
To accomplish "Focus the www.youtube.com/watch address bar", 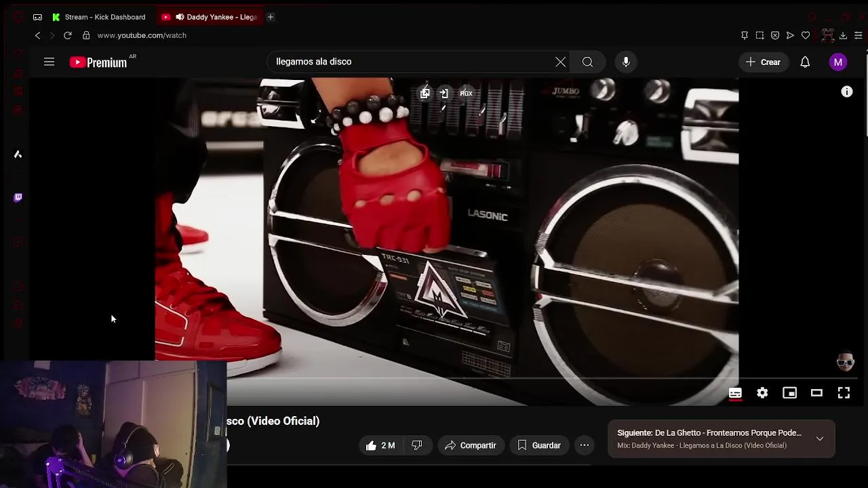I will pyautogui.click(x=142, y=35).
